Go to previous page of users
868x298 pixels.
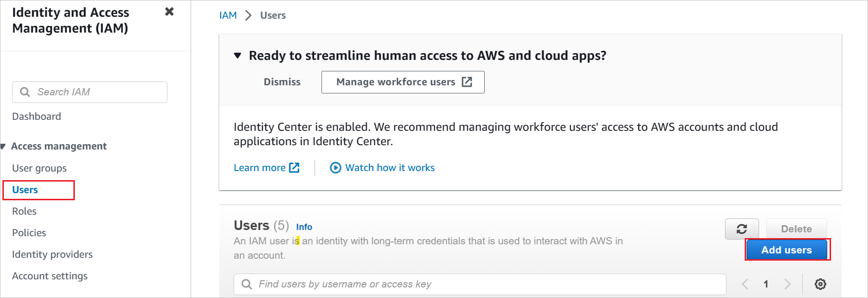tap(745, 284)
